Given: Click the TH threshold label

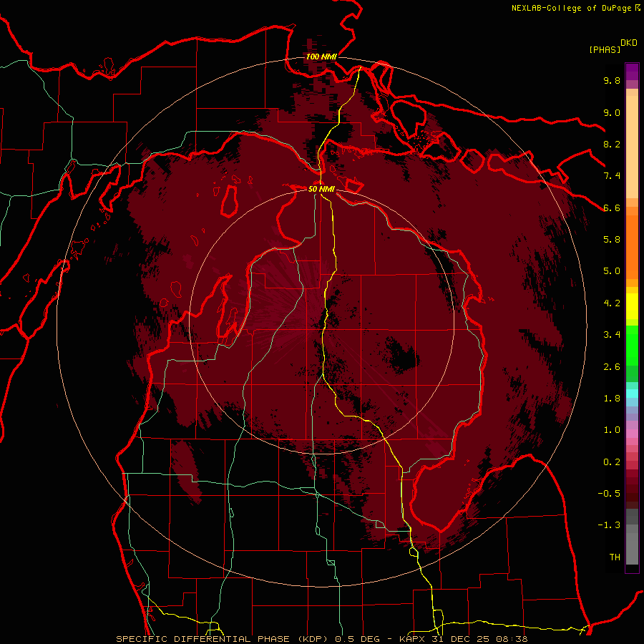Looking at the screenshot, I should pos(615,557).
